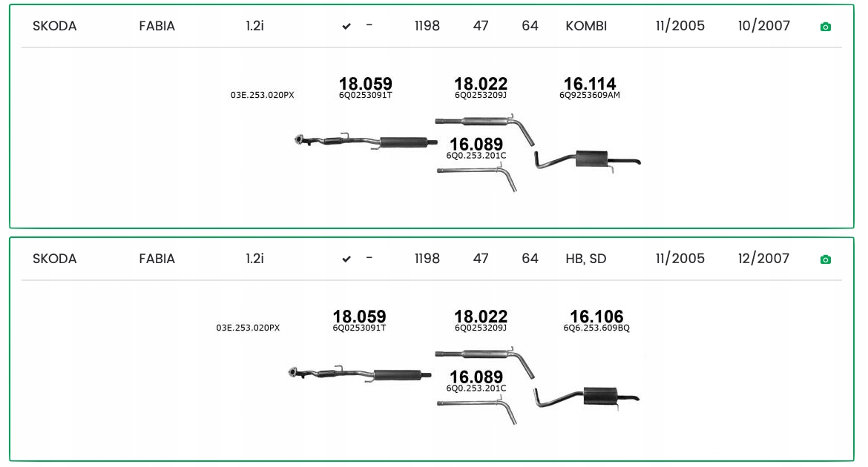Image resolution: width=868 pixels, height=467 pixels.
Task: Click camera icon in the HB, SD row
Action: pos(825,259)
